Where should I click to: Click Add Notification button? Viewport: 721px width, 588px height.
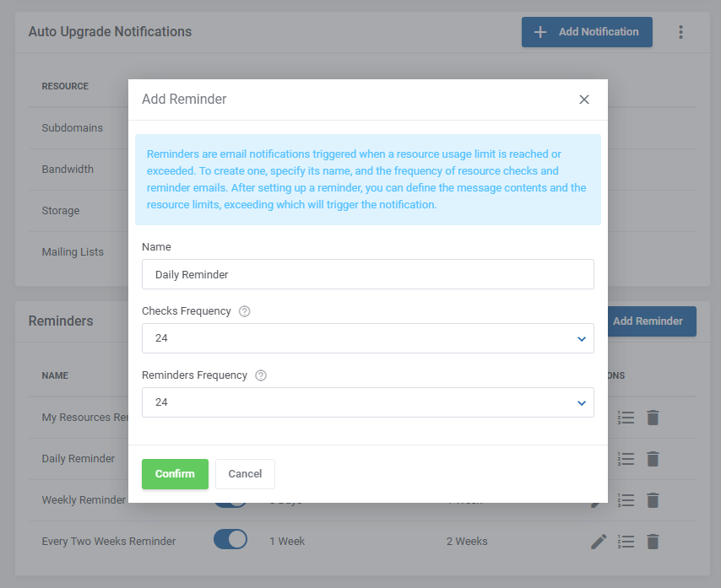(x=587, y=32)
